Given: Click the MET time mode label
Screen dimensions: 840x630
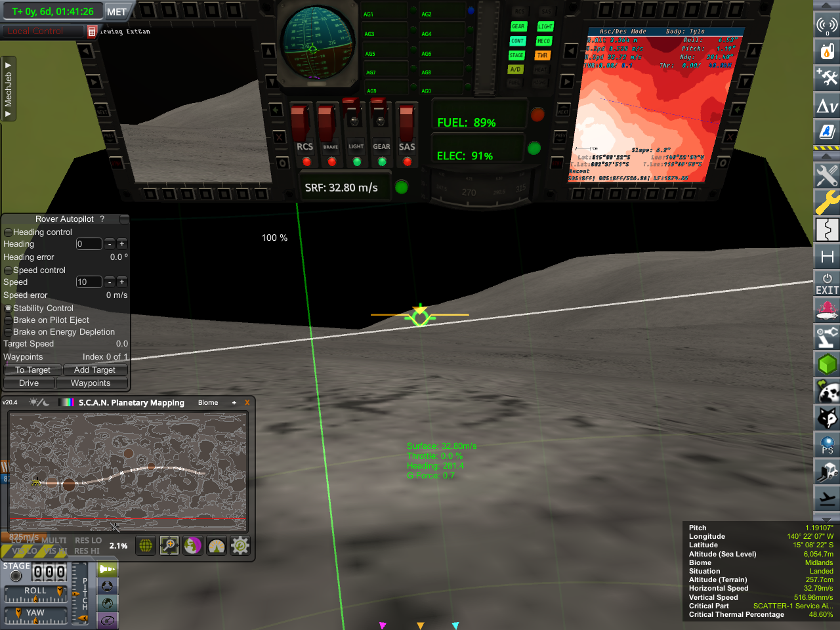Looking at the screenshot, I should [117, 12].
